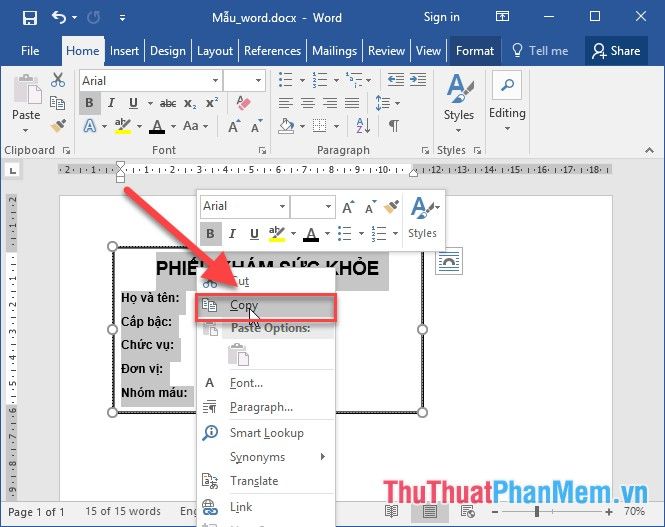The width and height of the screenshot is (665, 527).
Task: Click Format Painter in mini toolbar
Action: pyautogui.click(x=391, y=207)
